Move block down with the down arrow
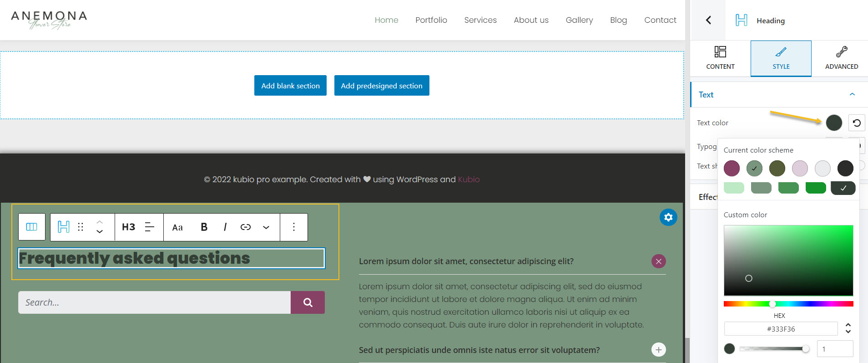Viewport: 868px width, 363px height. [100, 231]
